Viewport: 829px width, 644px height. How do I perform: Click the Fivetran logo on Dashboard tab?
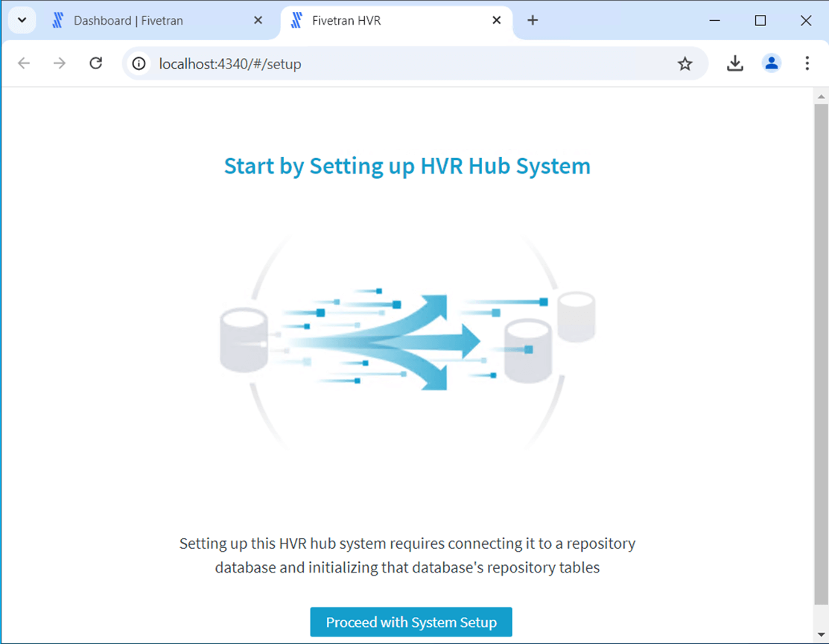pos(58,21)
